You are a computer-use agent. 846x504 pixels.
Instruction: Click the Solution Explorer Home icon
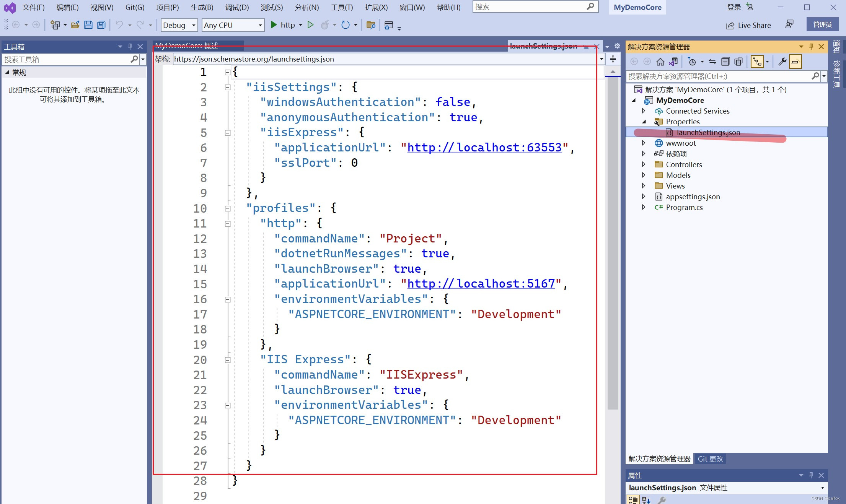(x=661, y=61)
